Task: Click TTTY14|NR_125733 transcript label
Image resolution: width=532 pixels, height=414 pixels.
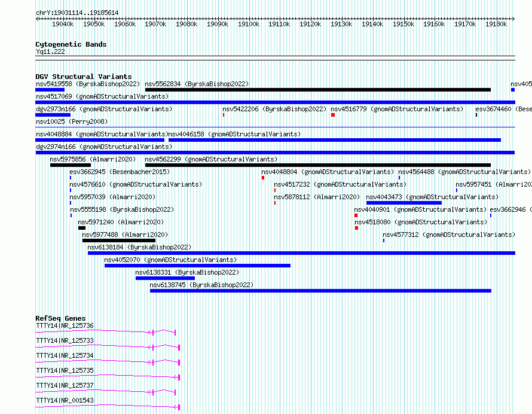Action: coord(65,340)
